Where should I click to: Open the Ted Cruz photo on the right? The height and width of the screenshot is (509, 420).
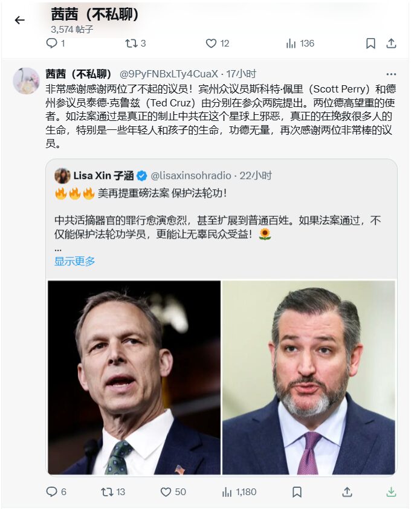point(309,377)
